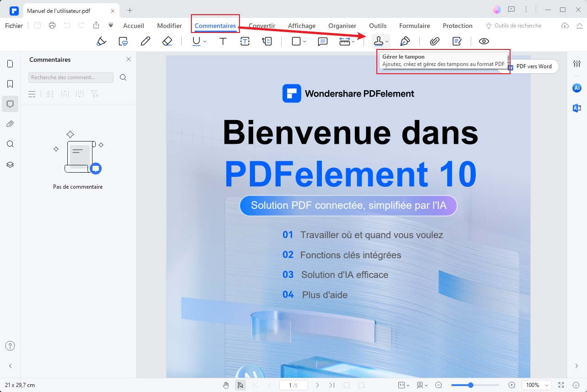The height and width of the screenshot is (392, 587).
Task: Open the AI assistant in right sidebar
Action: [577, 88]
